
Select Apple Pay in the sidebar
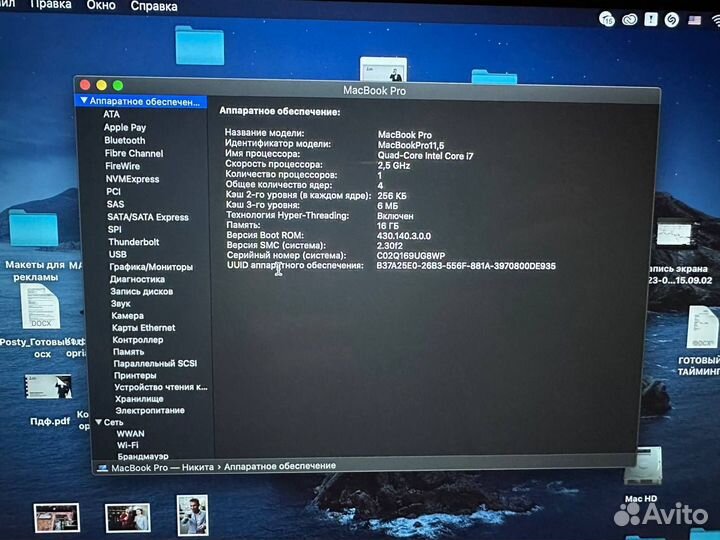tap(124, 127)
